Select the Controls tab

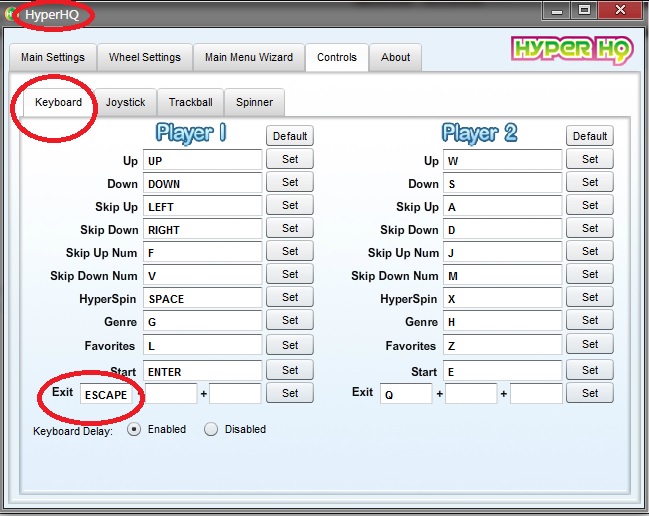337,57
